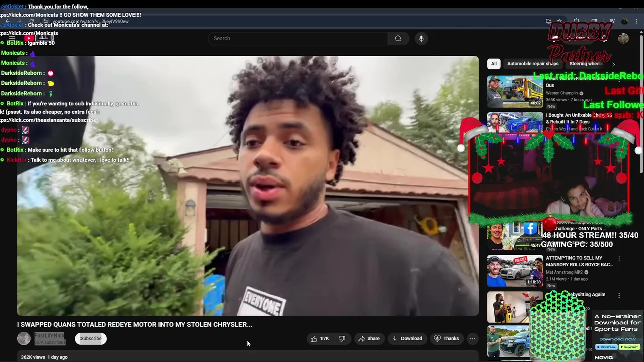The image size is (644, 362).
Task: Share the Redeye motor swap video
Action: click(x=369, y=339)
